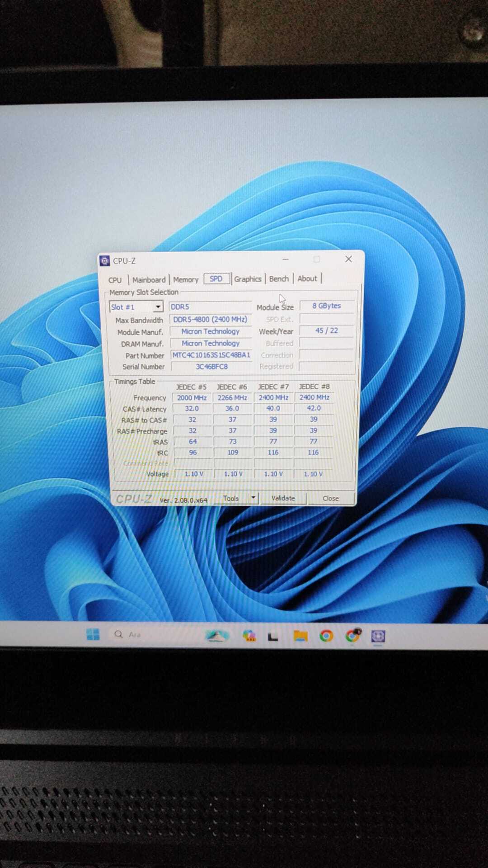The width and height of the screenshot is (488, 868).
Task: Click tRAS value 64
Action: [193, 441]
